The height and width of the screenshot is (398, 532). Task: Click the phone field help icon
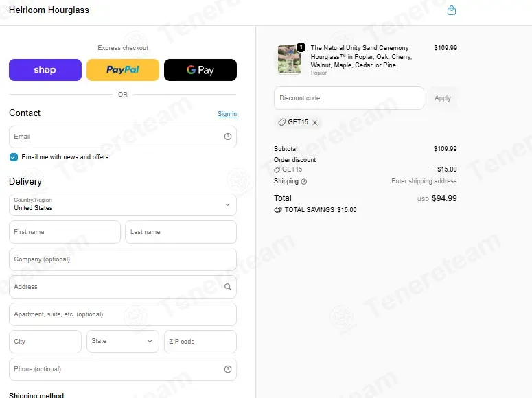point(228,369)
